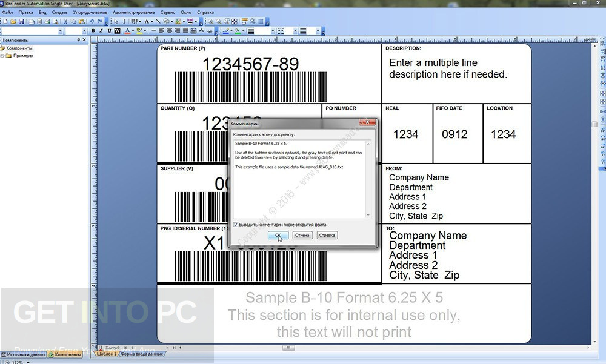Click fit to window zoom icon
The width and height of the screenshot is (606, 364).
pos(234,22)
